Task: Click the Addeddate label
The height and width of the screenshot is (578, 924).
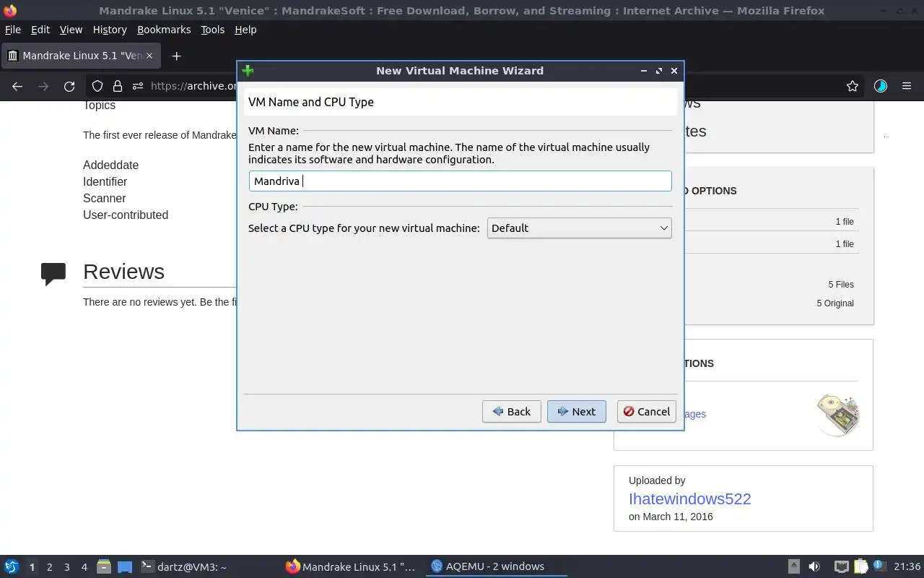Action: click(x=110, y=165)
